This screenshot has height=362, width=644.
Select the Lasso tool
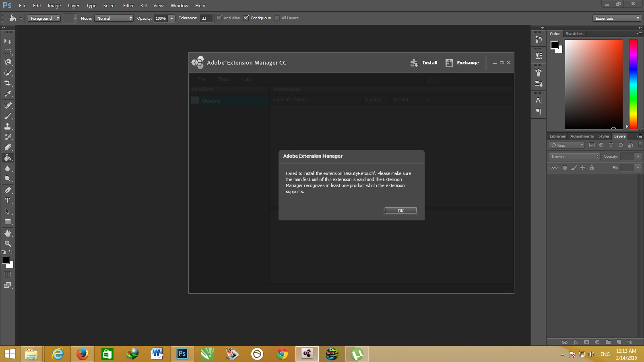click(x=8, y=62)
